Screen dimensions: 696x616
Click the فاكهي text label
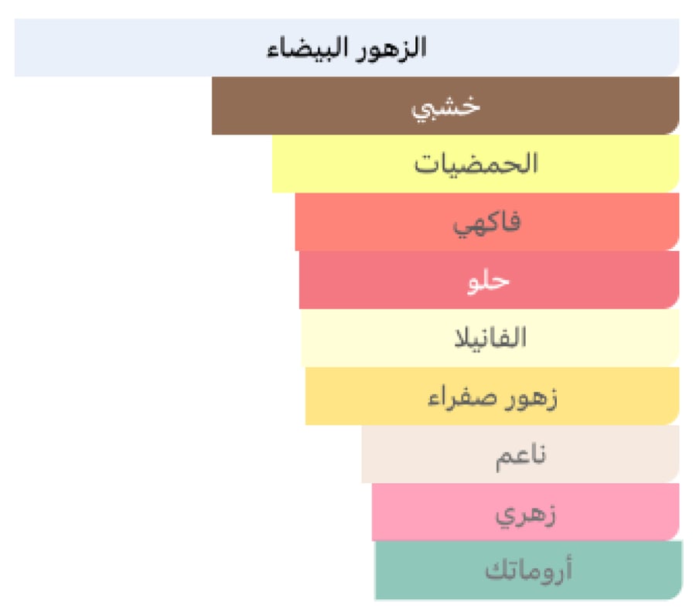pyautogui.click(x=487, y=223)
